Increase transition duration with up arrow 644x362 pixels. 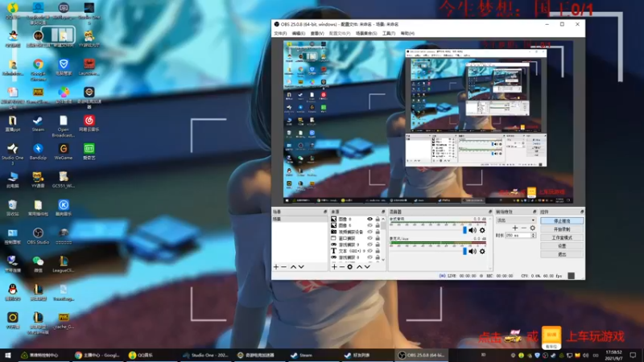(x=534, y=234)
